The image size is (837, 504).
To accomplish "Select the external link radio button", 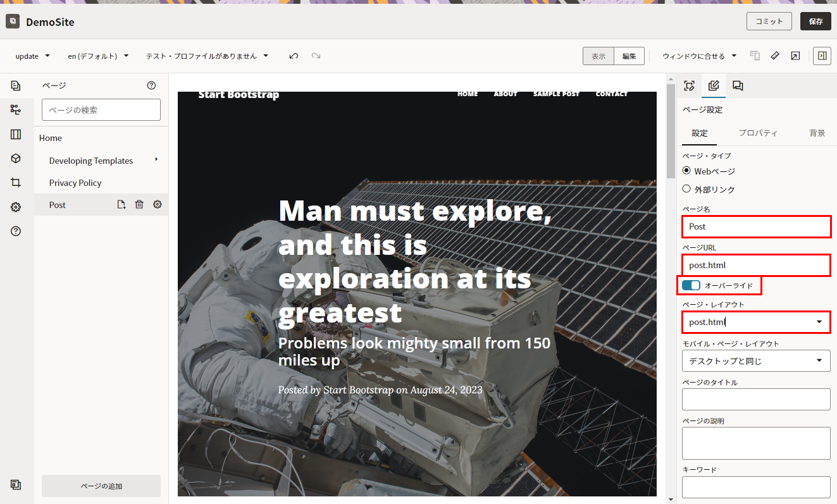I will [686, 188].
